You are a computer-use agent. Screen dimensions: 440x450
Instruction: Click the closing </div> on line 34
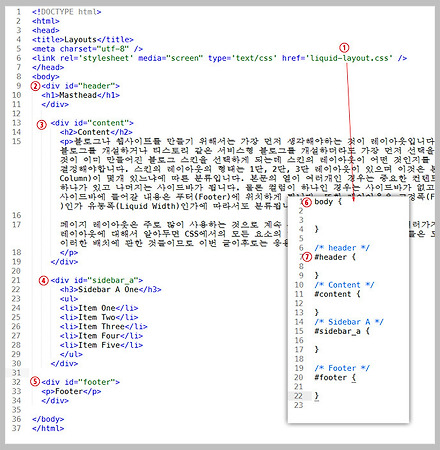pos(55,401)
